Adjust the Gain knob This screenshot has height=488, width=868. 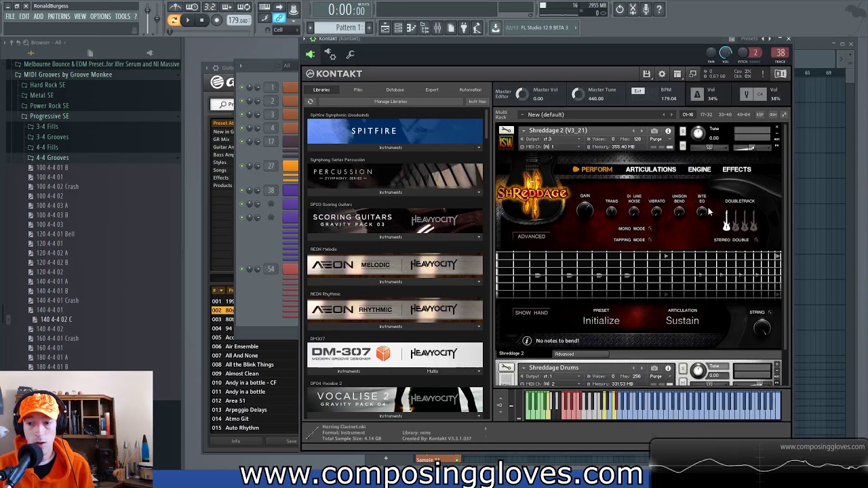(585, 212)
